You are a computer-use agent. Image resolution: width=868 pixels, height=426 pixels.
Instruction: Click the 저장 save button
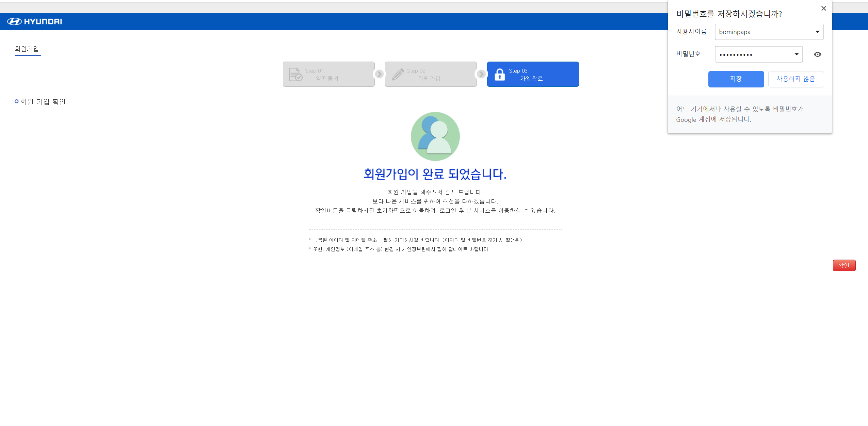(736, 79)
